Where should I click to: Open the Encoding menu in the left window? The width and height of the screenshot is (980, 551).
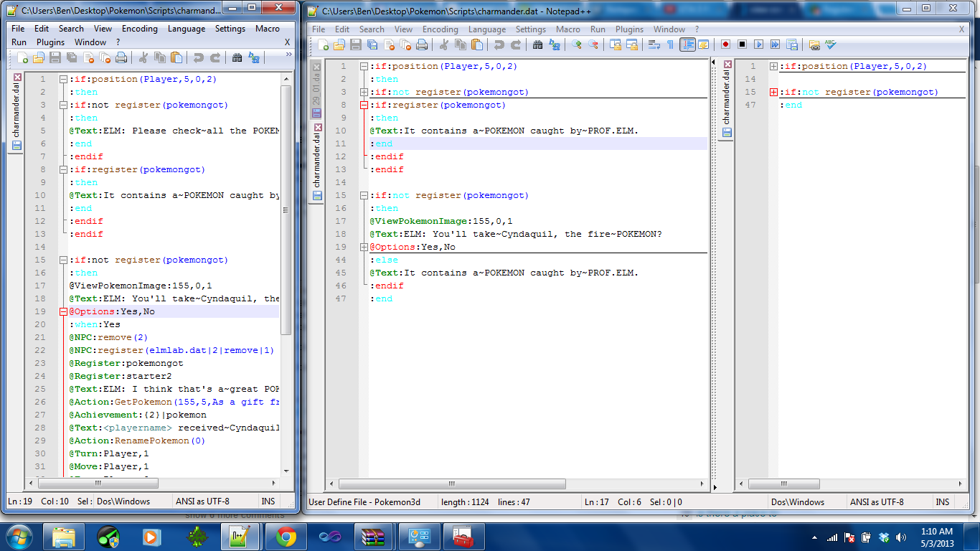[139, 29]
